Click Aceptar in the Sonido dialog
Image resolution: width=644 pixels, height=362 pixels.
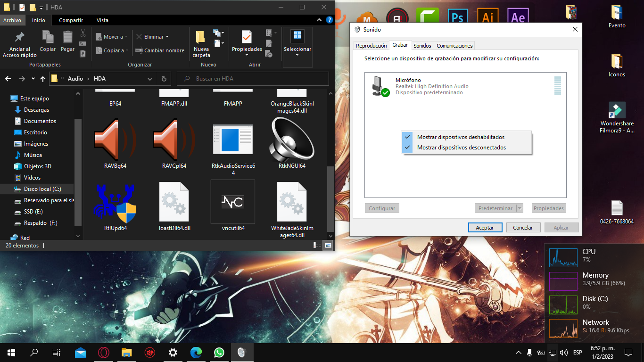click(485, 228)
